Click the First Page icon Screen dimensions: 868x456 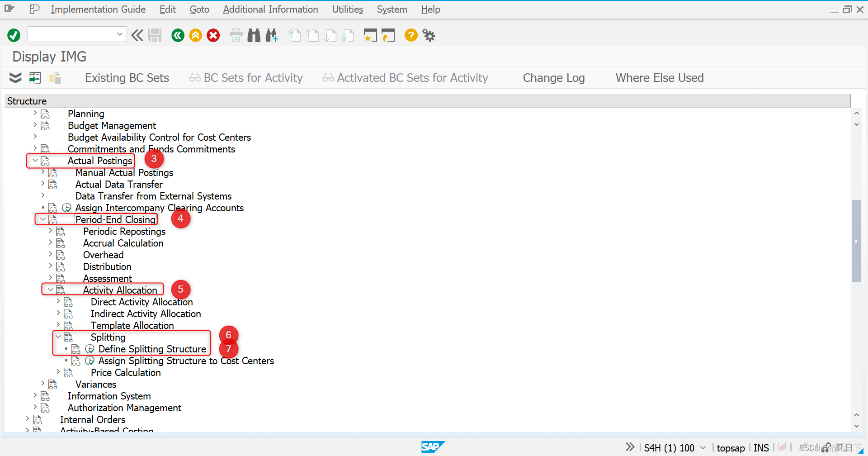tap(295, 35)
